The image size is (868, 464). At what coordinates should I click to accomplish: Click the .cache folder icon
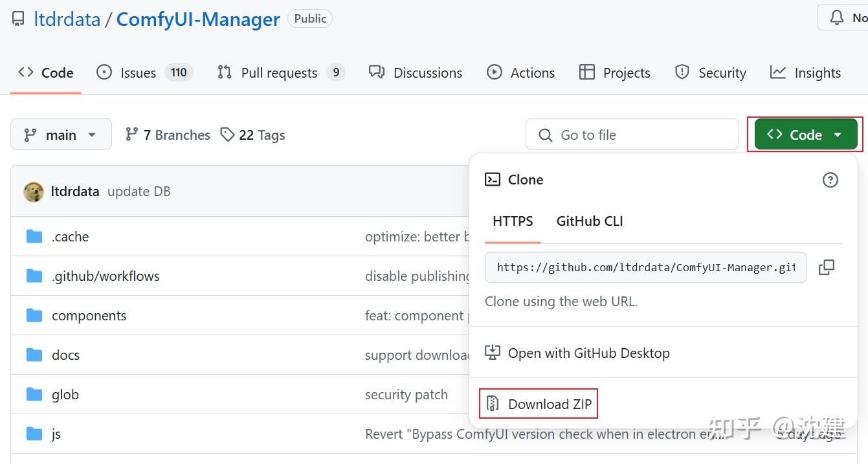click(34, 237)
